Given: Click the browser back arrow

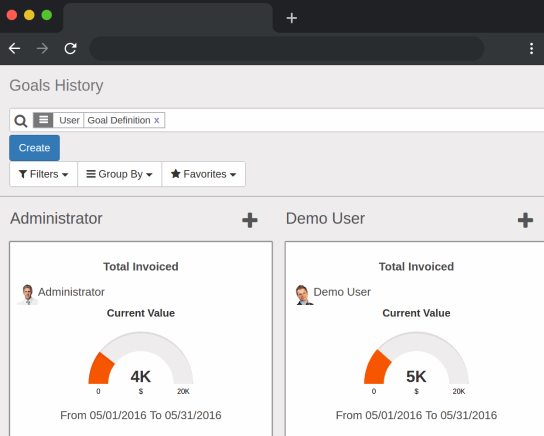Looking at the screenshot, I should 14,49.
